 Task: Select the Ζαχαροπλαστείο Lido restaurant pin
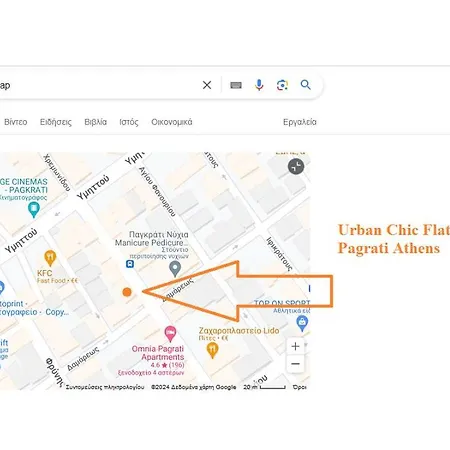[213, 350]
